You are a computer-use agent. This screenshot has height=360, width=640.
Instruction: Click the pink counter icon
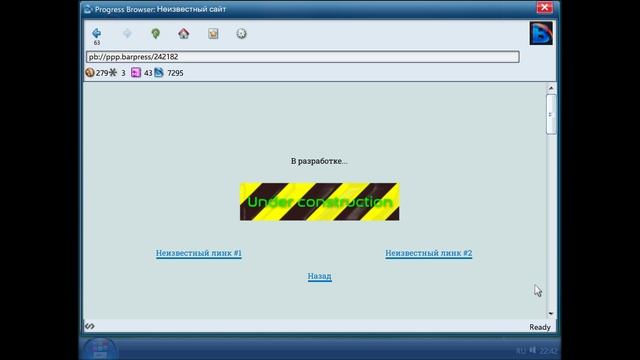tap(136, 73)
